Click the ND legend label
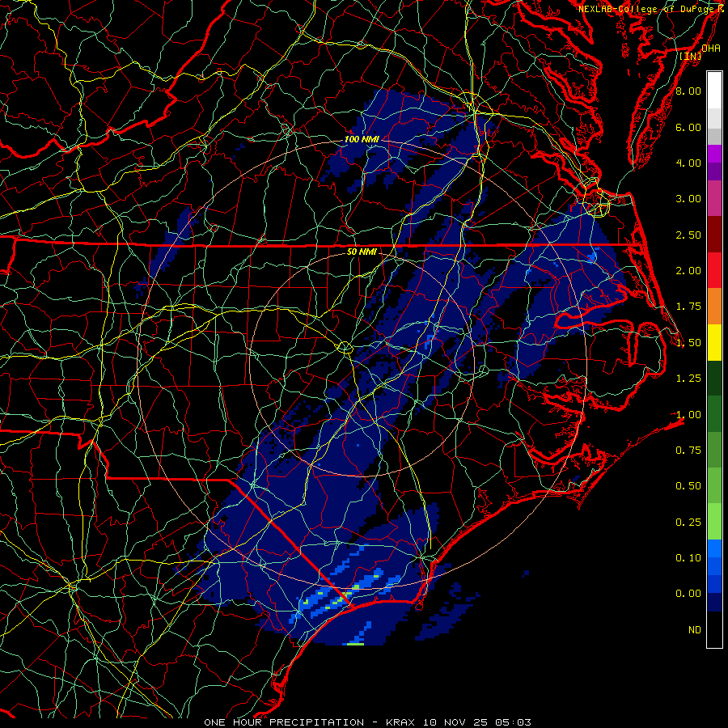 click(x=695, y=630)
